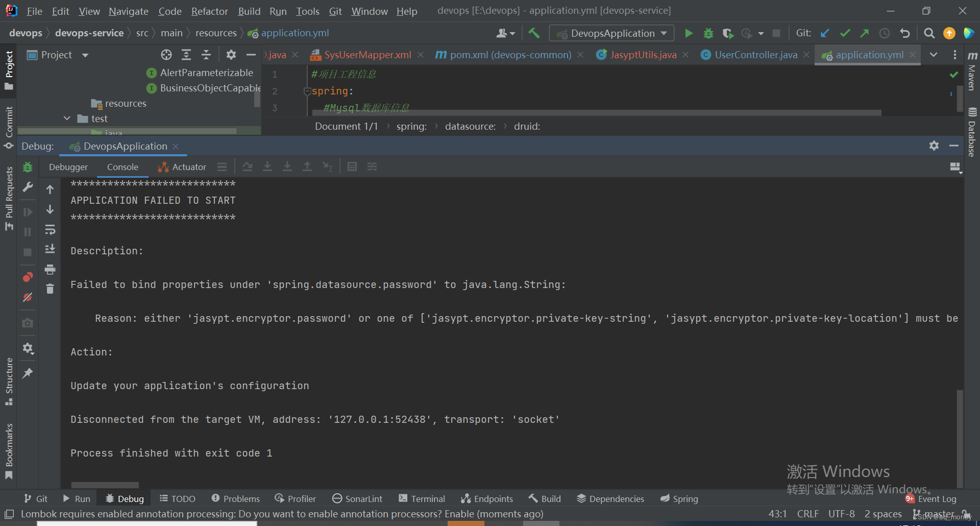The width and height of the screenshot is (980, 526).
Task: Commit changes with Git green checkmark
Action: (845, 33)
